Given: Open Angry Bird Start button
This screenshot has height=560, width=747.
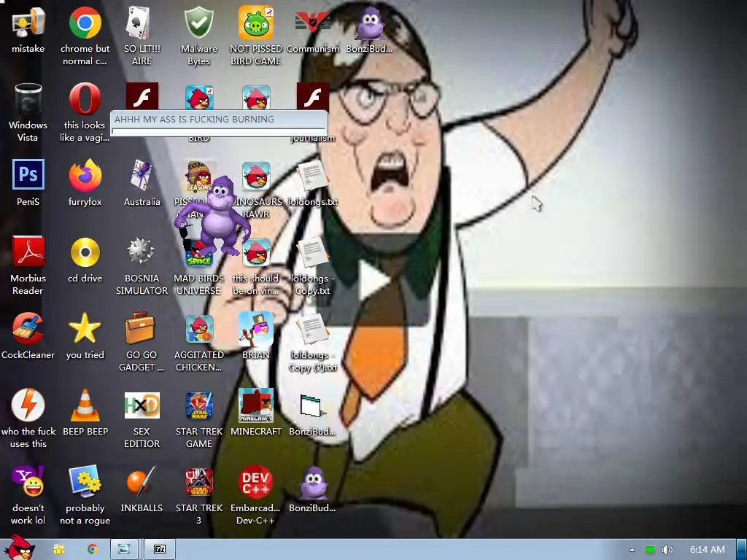Looking at the screenshot, I should (19, 548).
